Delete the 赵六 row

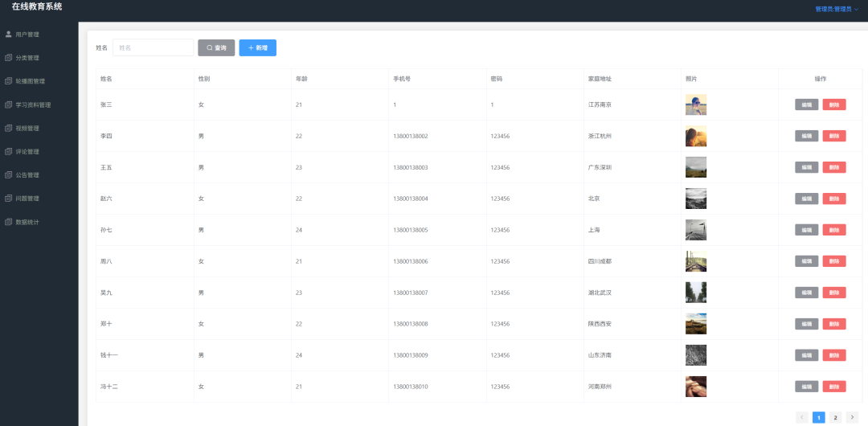point(834,199)
